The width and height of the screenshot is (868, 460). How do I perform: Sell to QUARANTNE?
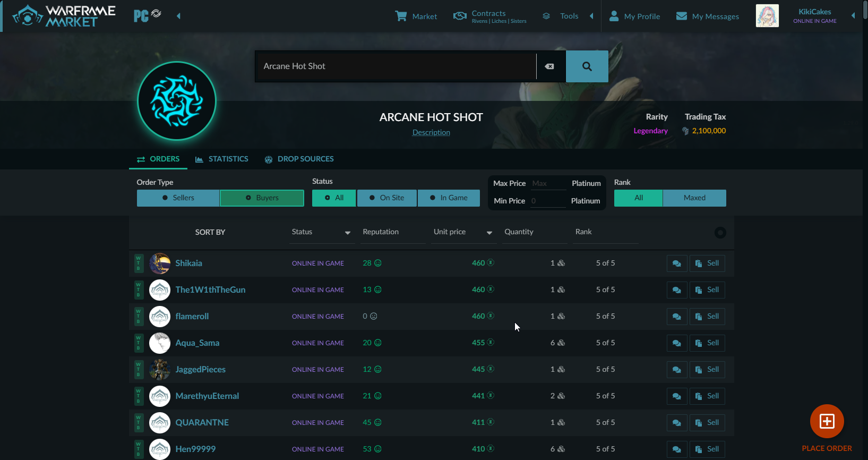(707, 423)
